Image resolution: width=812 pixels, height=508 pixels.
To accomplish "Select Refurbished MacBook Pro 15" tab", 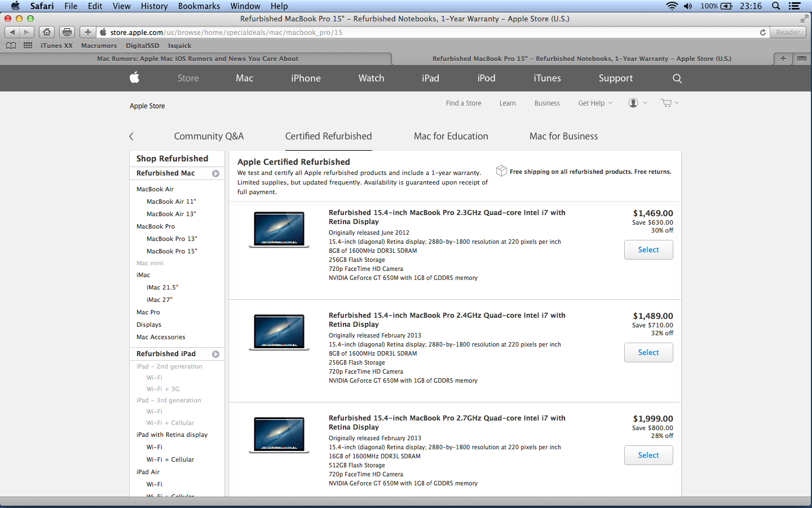I will [581, 59].
